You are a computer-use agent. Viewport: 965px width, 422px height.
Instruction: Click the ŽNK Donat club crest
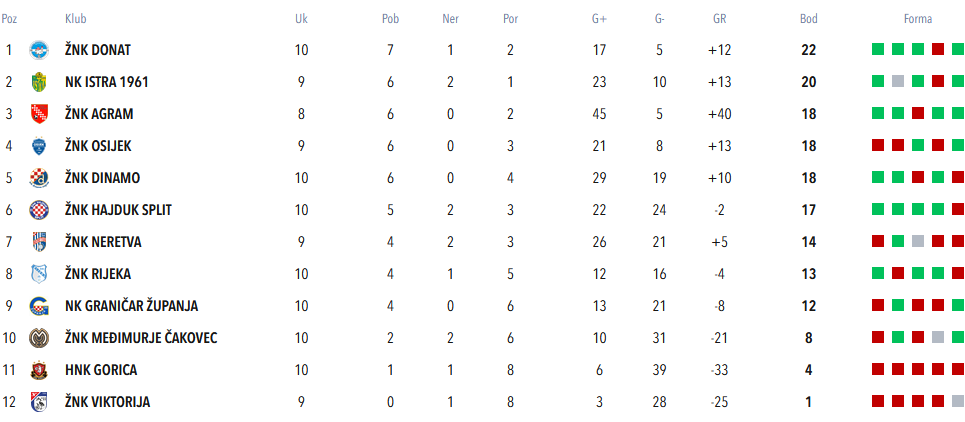39,50
